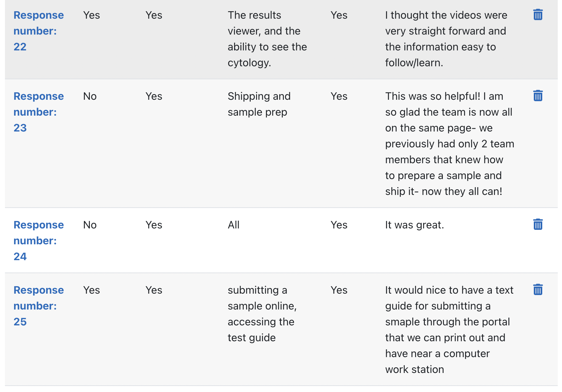Open the Response number: 23 link
Viewport: 562px width, 392px height.
pos(39,112)
